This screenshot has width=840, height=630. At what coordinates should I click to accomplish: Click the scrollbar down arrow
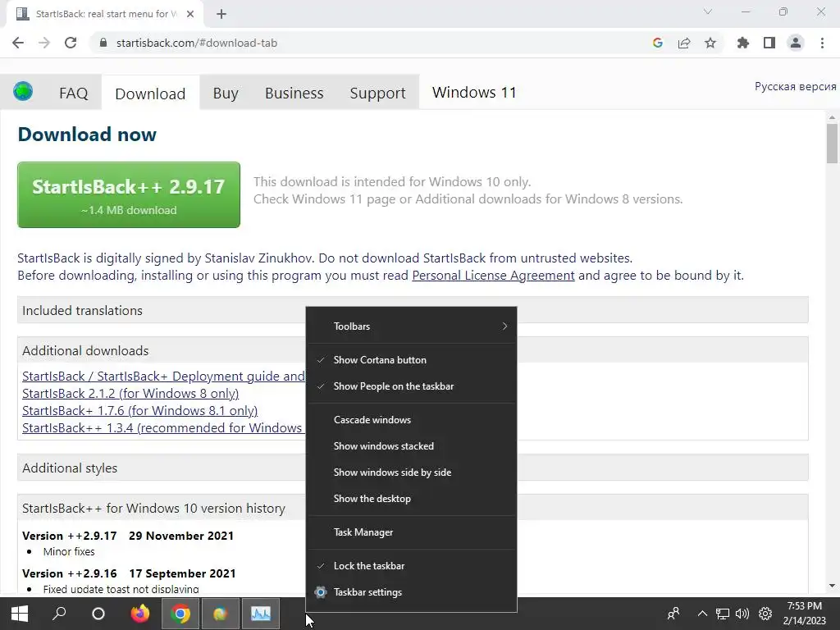[x=832, y=586]
